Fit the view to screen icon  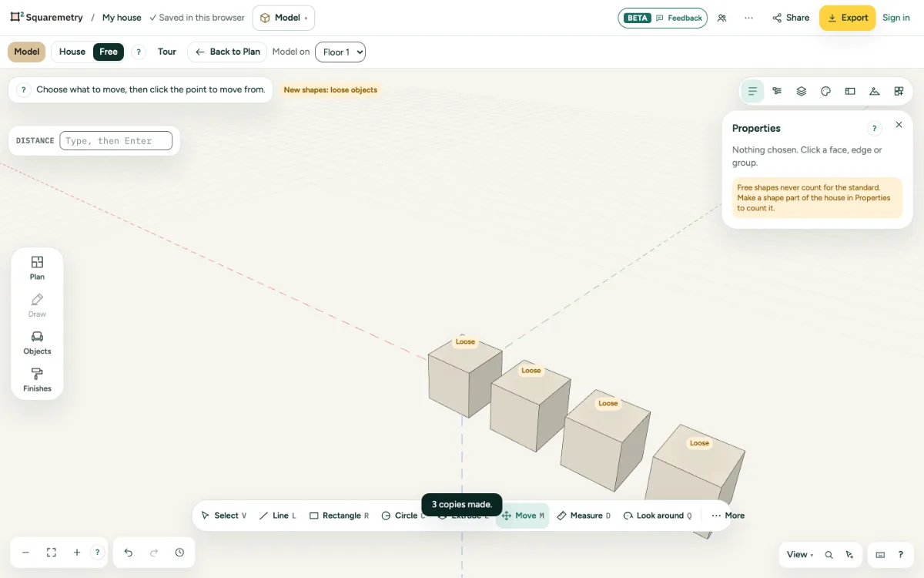coord(52,553)
